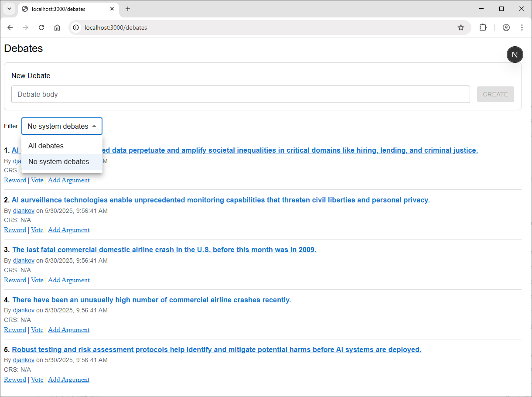Go to the browser home page icon
This screenshot has height=397, width=532.
(x=57, y=27)
